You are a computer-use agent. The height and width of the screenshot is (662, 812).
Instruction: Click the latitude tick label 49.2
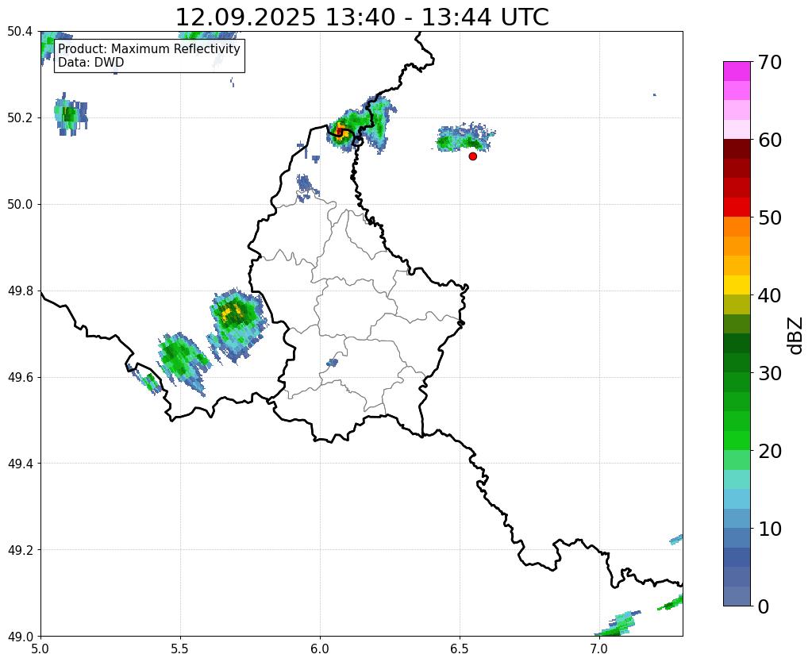pyautogui.click(x=20, y=550)
